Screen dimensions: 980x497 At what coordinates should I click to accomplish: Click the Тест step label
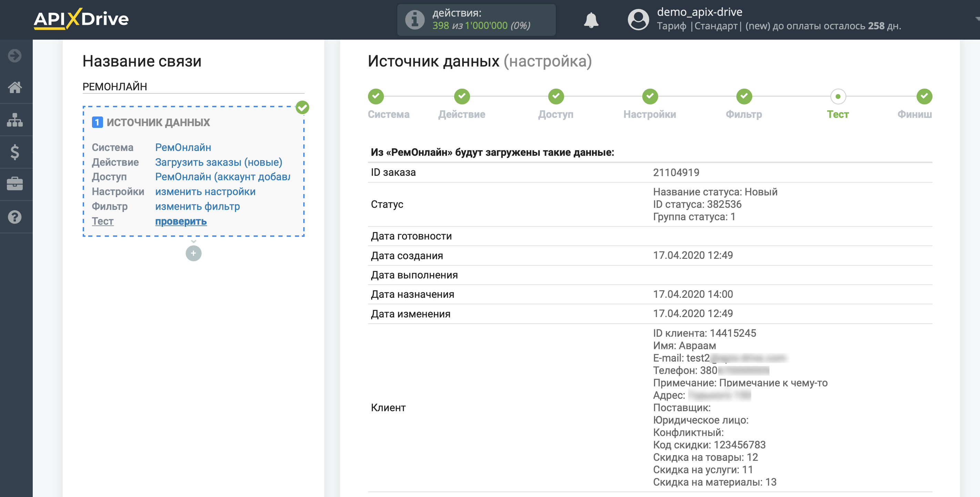coord(838,114)
